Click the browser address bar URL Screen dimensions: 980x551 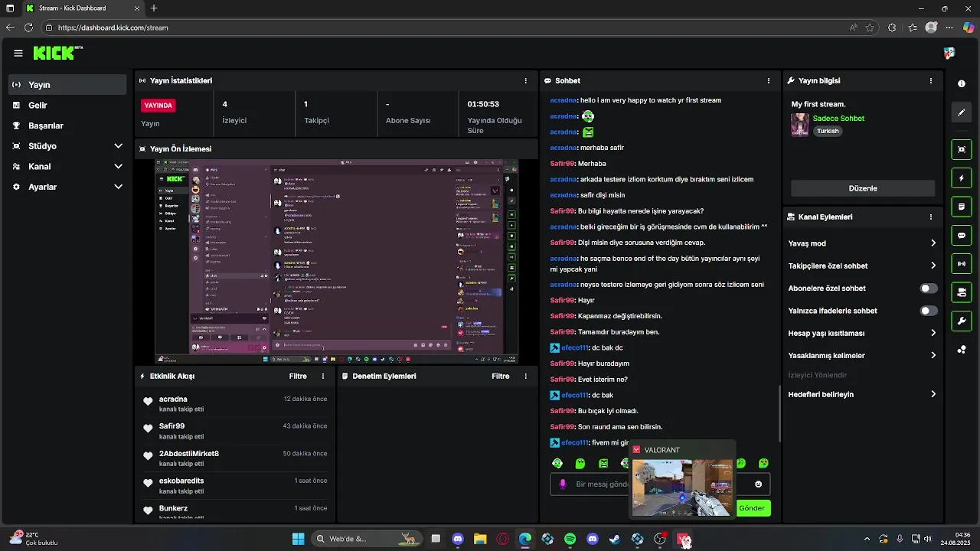point(113,28)
